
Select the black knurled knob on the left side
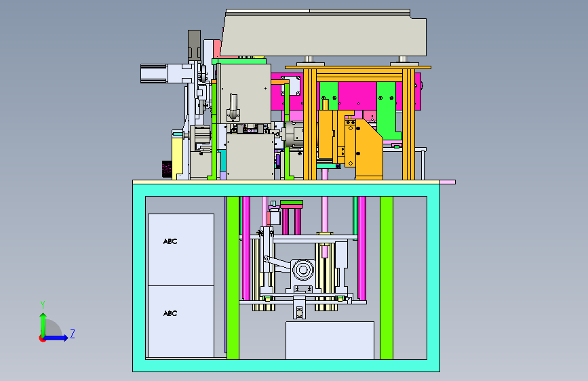167,169
